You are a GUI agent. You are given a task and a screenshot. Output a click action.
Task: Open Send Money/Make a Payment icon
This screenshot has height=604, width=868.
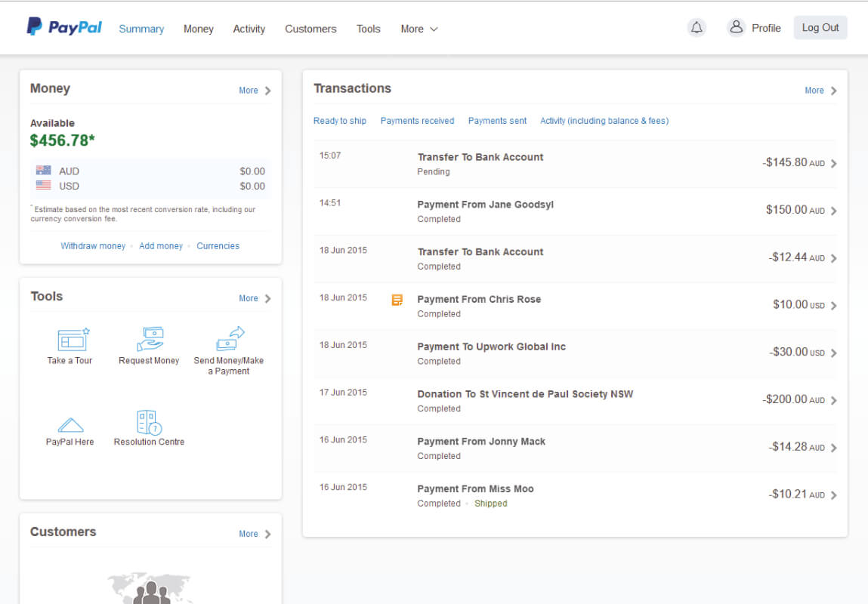coord(230,338)
